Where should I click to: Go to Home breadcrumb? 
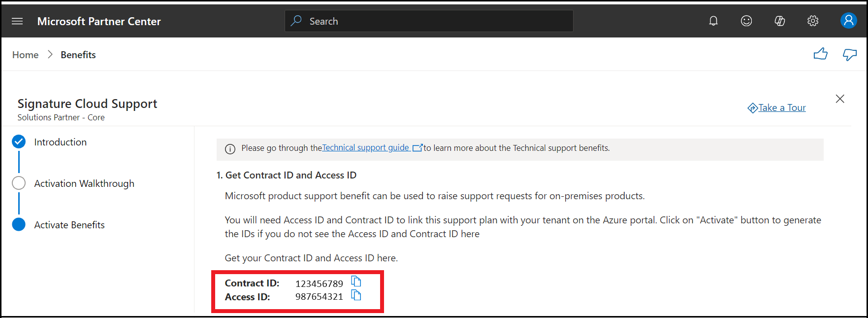click(x=26, y=55)
